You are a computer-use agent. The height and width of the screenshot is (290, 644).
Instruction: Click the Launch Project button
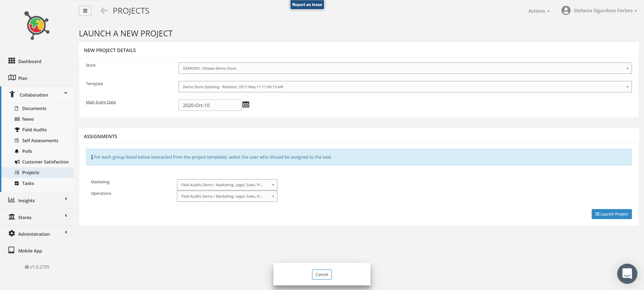tap(611, 214)
